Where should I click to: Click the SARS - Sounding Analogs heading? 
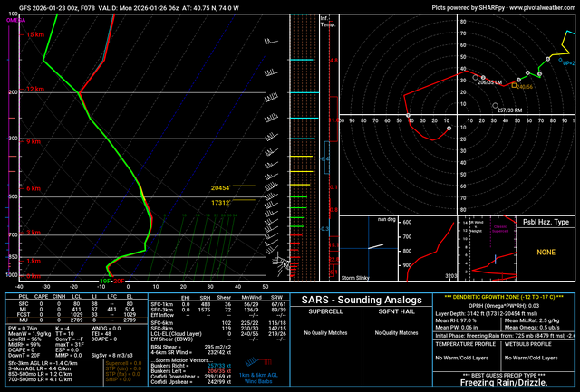click(x=355, y=299)
